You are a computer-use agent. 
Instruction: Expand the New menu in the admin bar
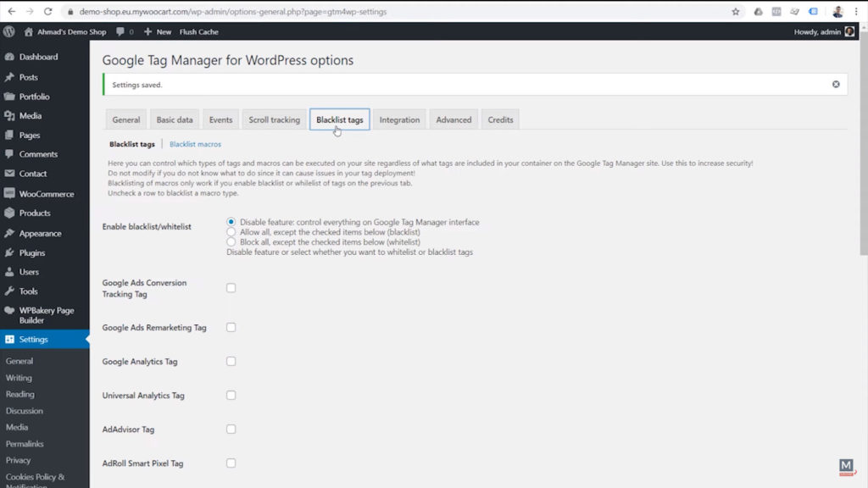tap(157, 31)
